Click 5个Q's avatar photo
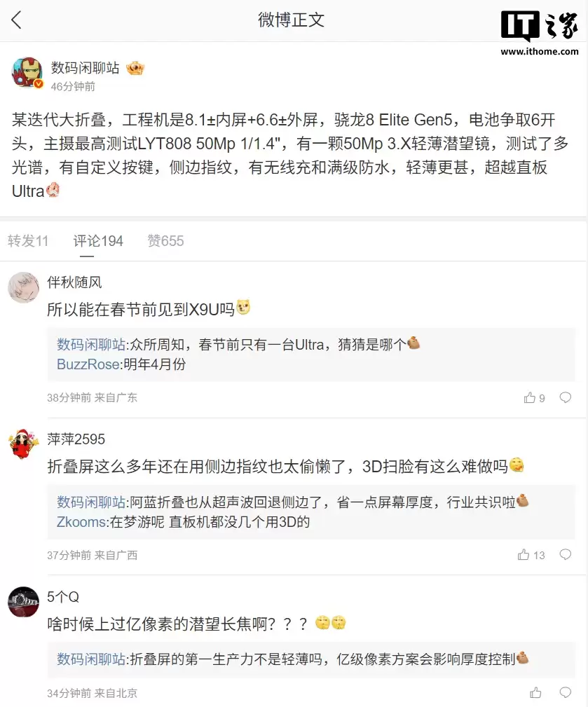The width and height of the screenshot is (588, 707). (23, 603)
